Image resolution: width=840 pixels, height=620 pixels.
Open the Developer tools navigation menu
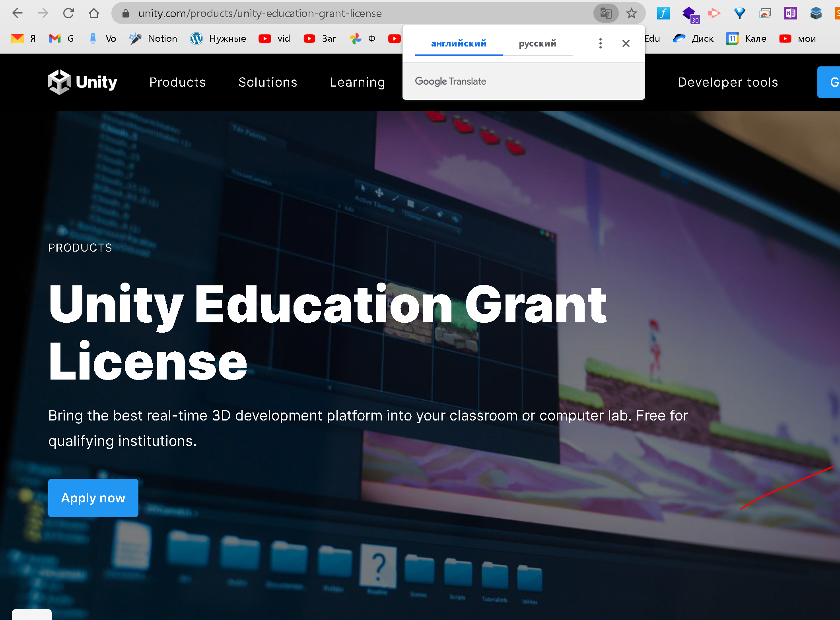(x=728, y=82)
